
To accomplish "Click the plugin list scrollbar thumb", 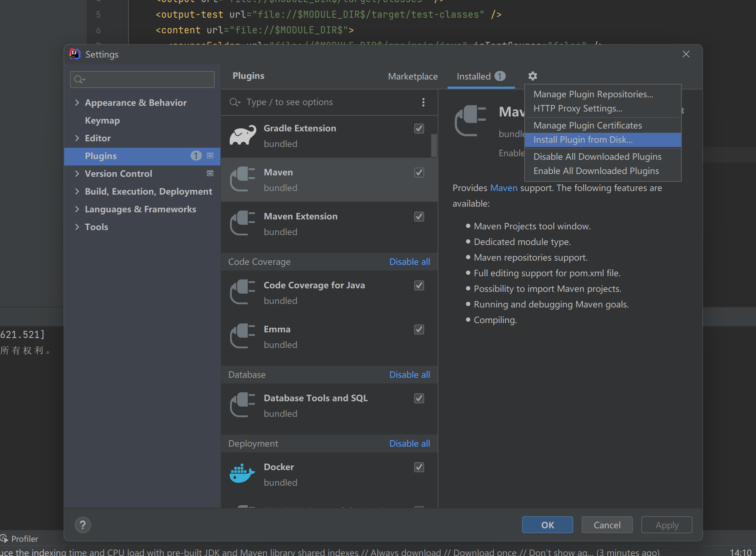I will click(x=434, y=145).
